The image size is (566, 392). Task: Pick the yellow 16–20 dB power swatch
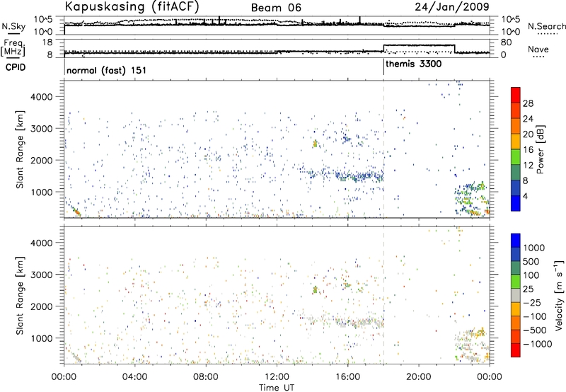click(x=516, y=141)
